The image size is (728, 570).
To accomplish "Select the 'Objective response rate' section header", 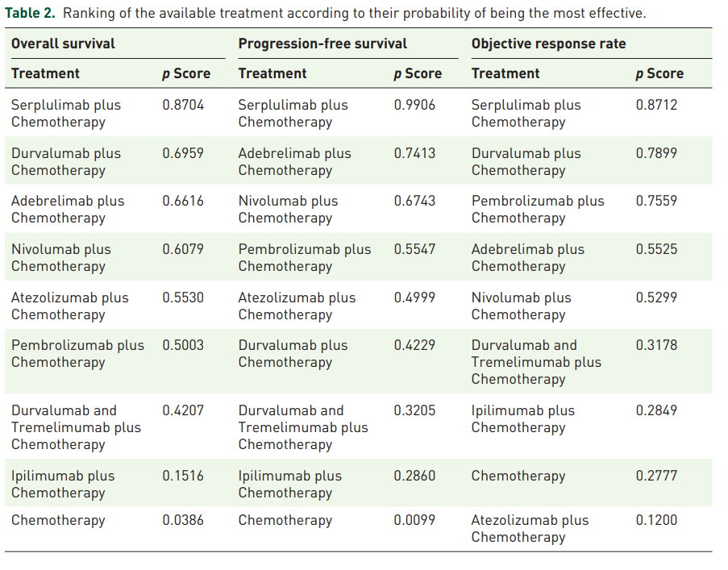I will (x=548, y=44).
